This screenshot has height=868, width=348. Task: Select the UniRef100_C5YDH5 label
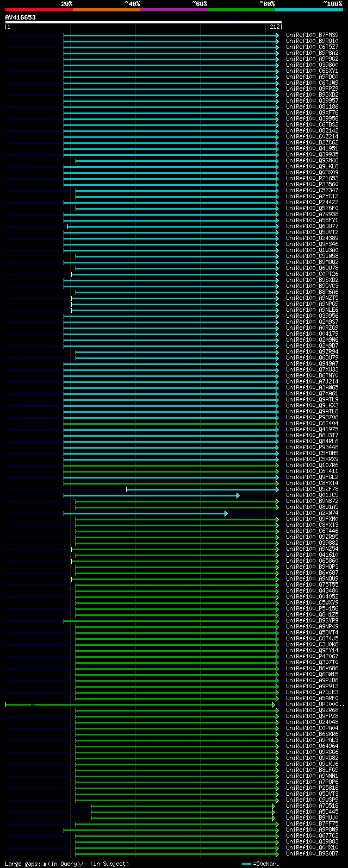[x=312, y=453]
